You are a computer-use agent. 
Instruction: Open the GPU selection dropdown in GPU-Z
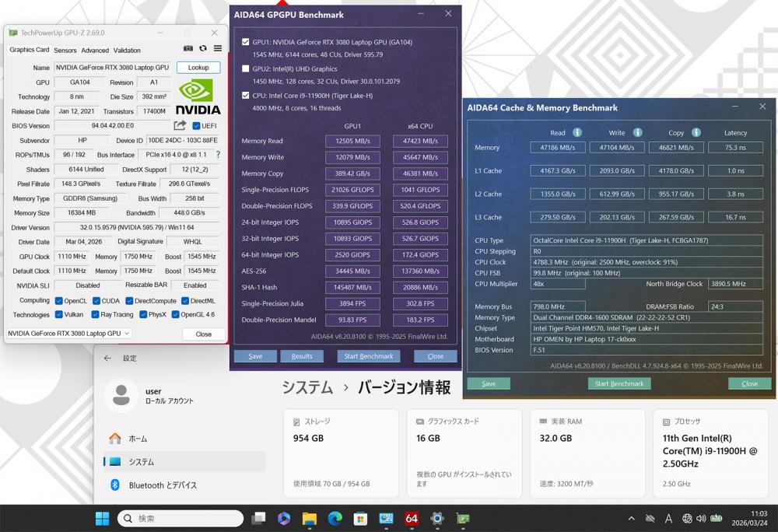(x=68, y=333)
